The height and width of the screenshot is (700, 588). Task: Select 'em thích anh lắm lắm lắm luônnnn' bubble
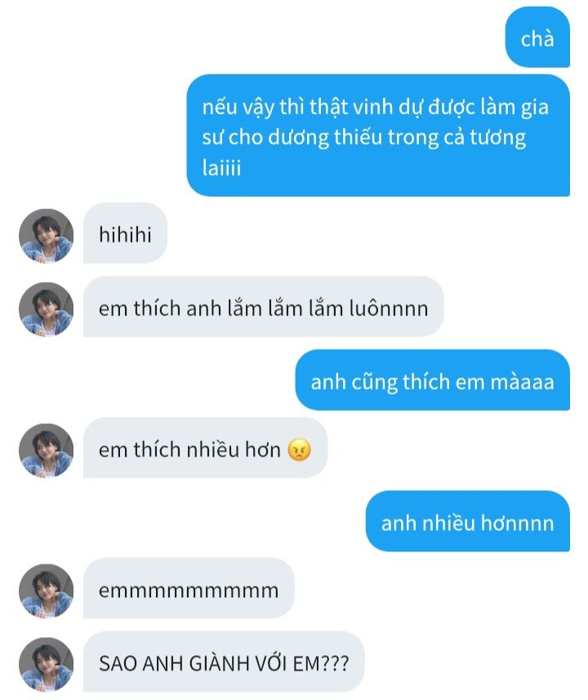(x=264, y=306)
